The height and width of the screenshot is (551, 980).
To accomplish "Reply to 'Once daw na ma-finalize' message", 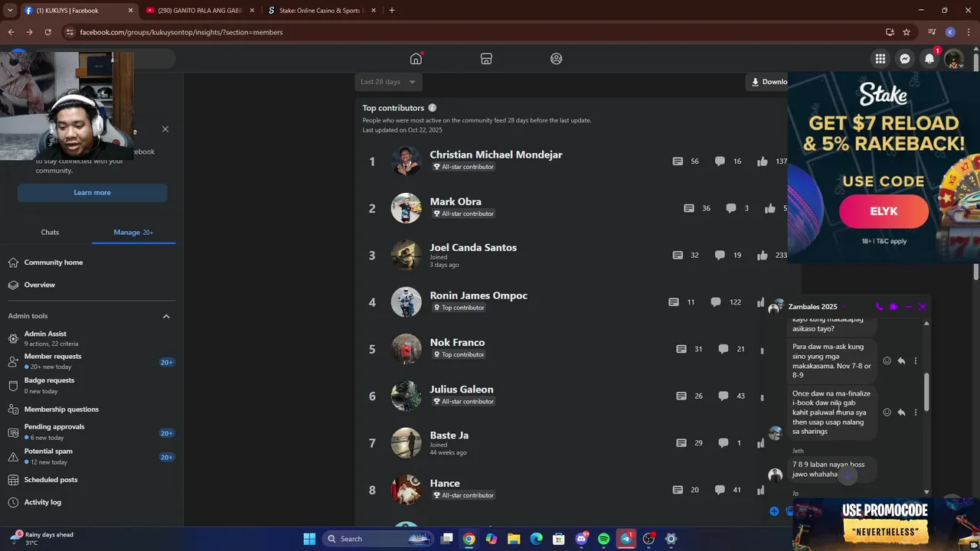I will click(901, 412).
